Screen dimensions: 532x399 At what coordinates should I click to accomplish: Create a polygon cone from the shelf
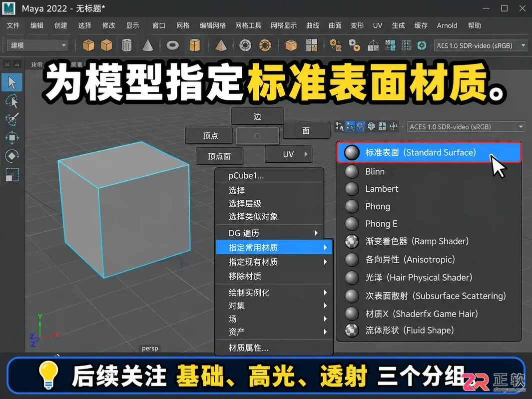click(147, 45)
